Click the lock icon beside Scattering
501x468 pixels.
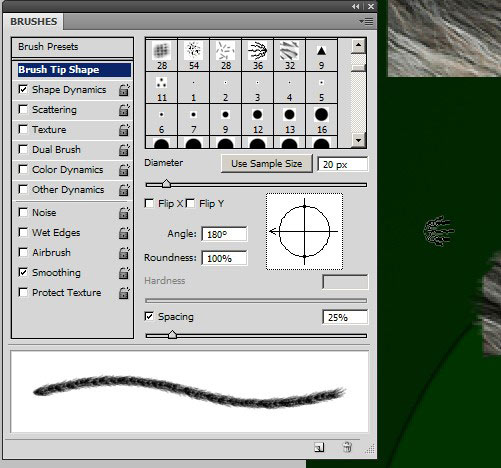click(124, 110)
